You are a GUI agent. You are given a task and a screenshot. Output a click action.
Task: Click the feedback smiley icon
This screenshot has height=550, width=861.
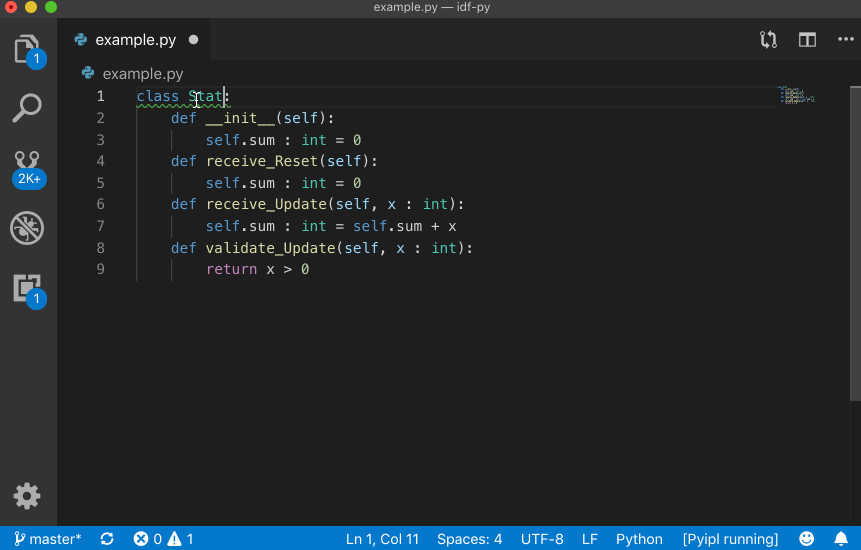[x=807, y=538]
